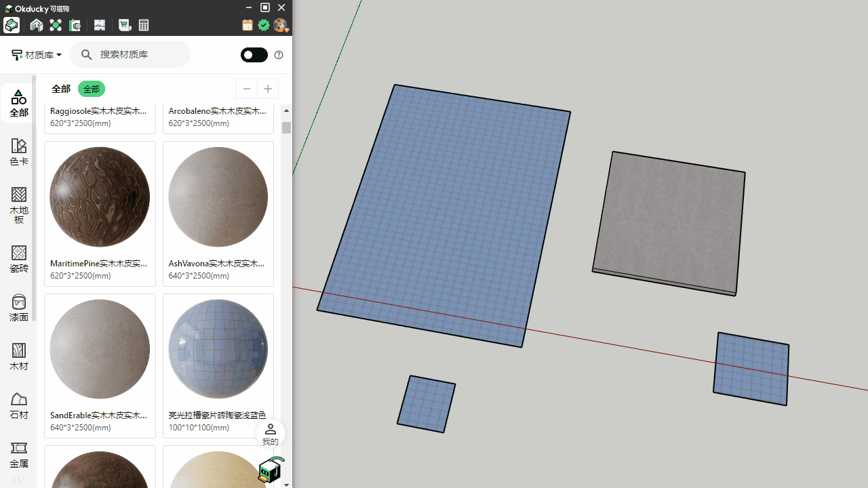
Task: Select the MaritimePine wood veneer thumbnail
Action: point(100,197)
